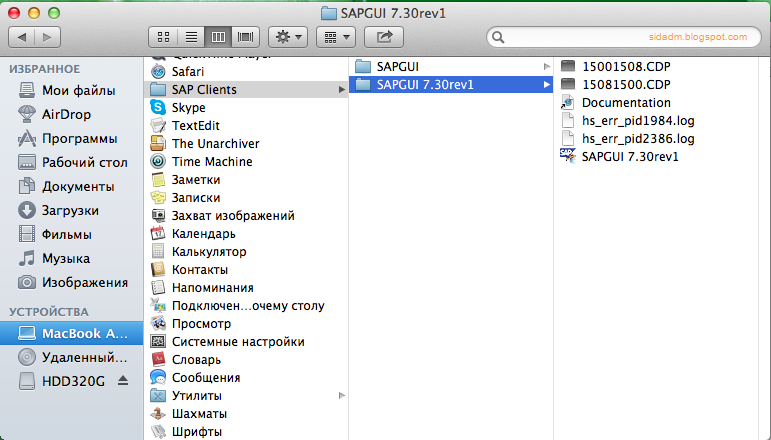Viewport: 771px width, 440px height.
Task: Go forward with the right arrow button
Action: click(47, 37)
